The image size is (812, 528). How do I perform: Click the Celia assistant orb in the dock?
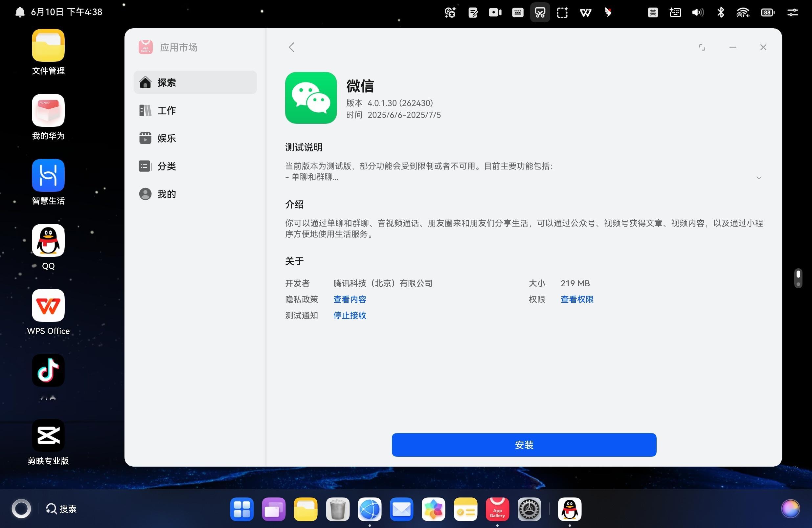790,509
